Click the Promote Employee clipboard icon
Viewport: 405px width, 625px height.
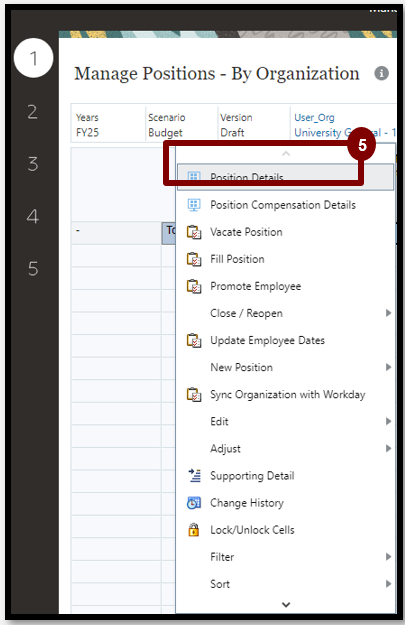pyautogui.click(x=194, y=286)
